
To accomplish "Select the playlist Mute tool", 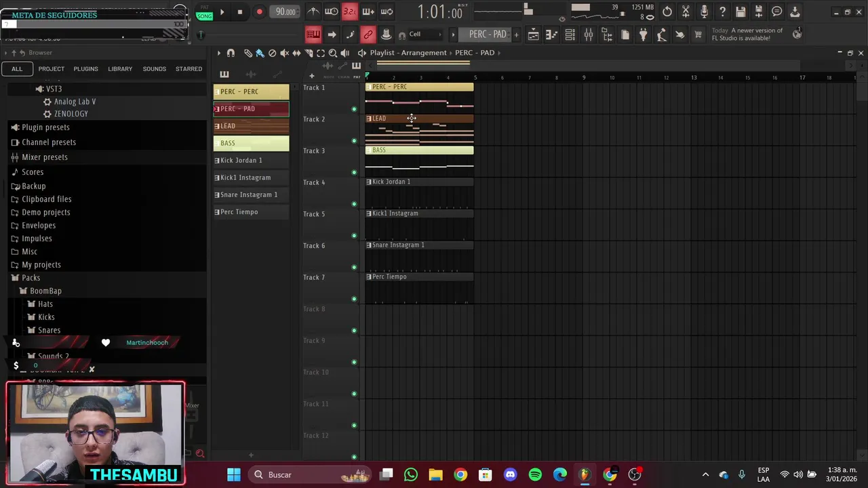I will (x=284, y=53).
